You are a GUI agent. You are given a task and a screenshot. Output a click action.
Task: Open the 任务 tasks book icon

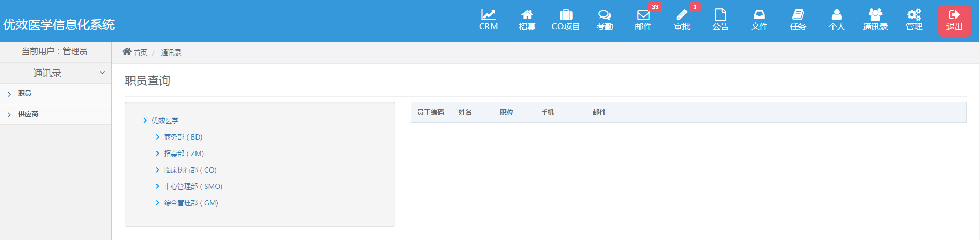click(x=798, y=15)
